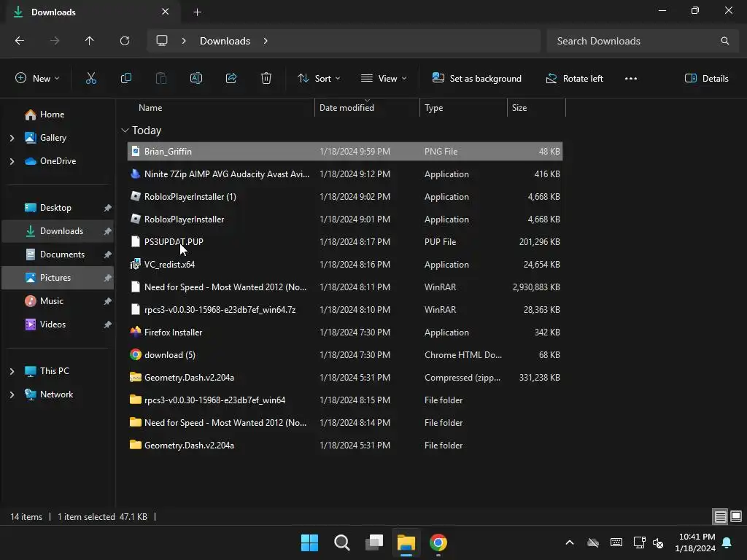Sort by the Size column header
This screenshot has height=560, width=747.
coord(519,108)
